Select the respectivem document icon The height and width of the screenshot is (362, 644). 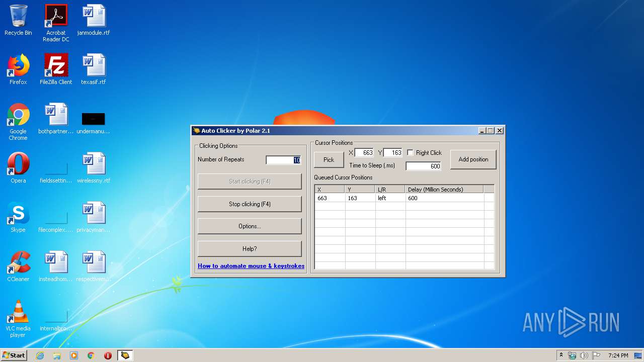[x=94, y=266]
